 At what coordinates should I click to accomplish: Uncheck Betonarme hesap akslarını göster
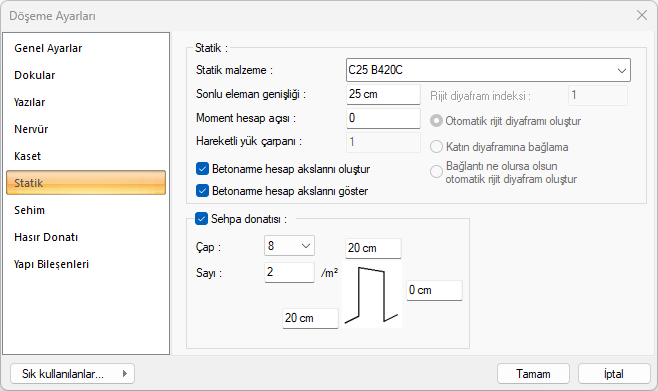(202, 191)
